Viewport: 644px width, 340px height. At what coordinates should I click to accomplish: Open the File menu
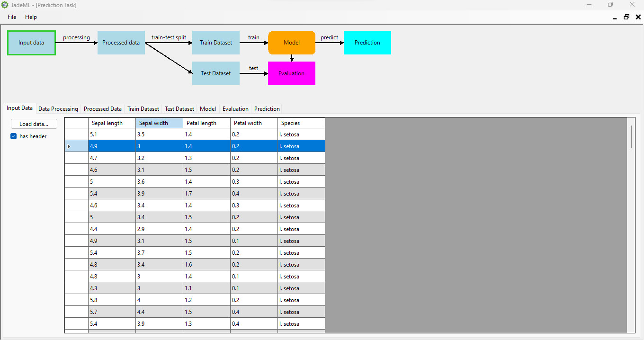[x=12, y=17]
